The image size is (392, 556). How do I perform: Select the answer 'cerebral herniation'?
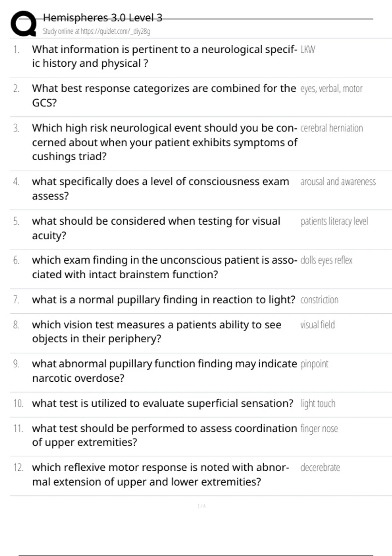point(332,128)
